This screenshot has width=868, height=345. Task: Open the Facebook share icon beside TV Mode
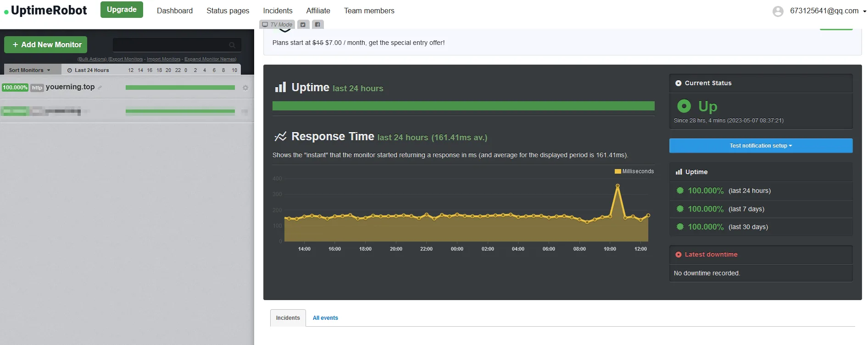317,25
